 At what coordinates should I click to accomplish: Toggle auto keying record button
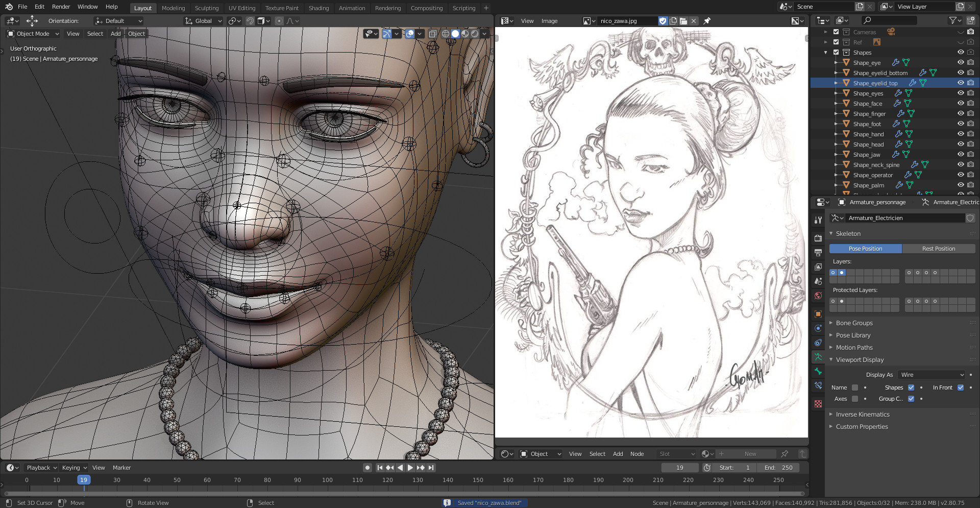coord(367,468)
